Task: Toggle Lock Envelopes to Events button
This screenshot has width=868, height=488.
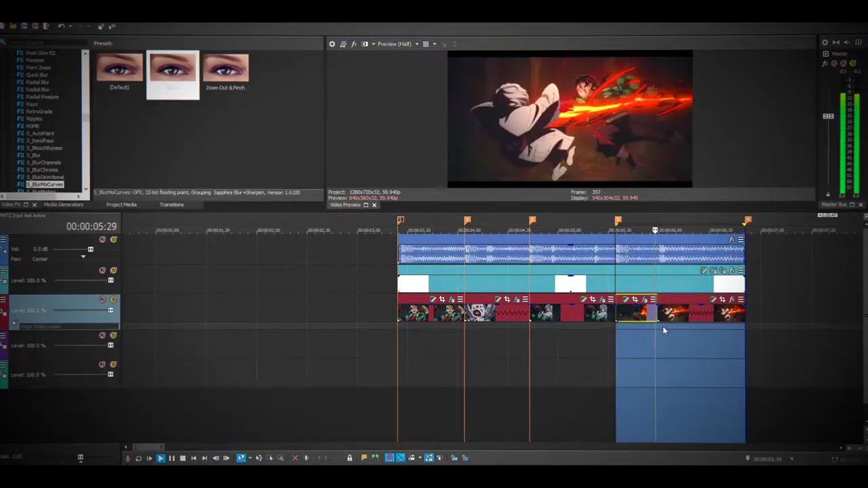Action: [x=429, y=458]
